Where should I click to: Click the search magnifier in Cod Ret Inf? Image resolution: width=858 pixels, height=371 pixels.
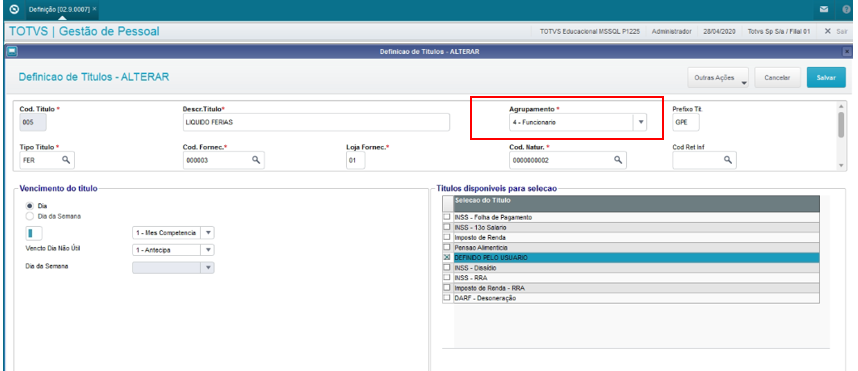(x=728, y=160)
